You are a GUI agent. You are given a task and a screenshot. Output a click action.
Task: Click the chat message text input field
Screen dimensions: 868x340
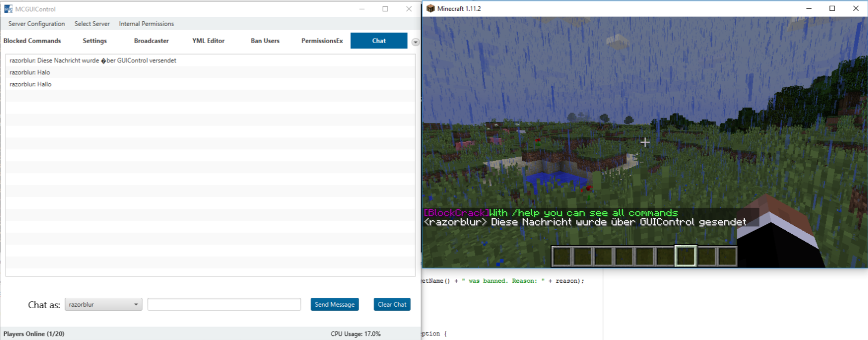click(224, 305)
